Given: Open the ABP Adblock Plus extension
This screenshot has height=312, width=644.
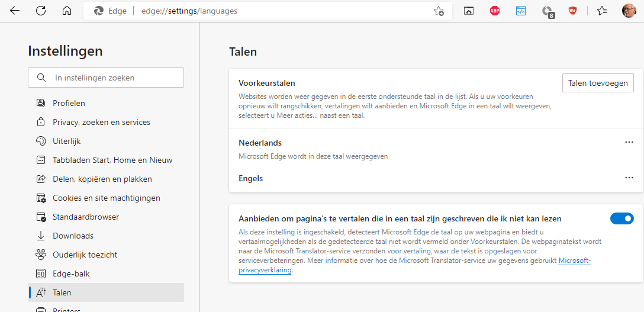Looking at the screenshot, I should (494, 11).
